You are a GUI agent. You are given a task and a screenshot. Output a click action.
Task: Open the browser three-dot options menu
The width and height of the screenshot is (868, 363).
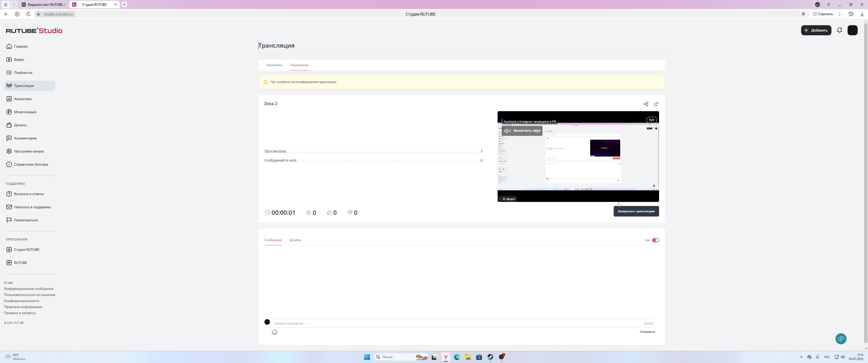pos(840,14)
